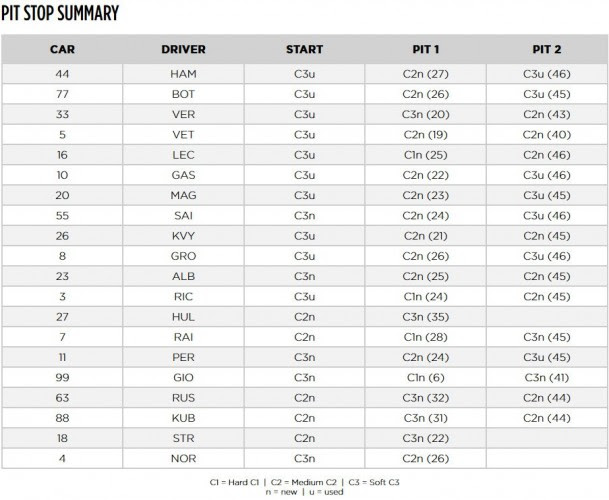This screenshot has width=609, height=500.
Task: Click the PIT 2 column header
Action: click(x=547, y=49)
